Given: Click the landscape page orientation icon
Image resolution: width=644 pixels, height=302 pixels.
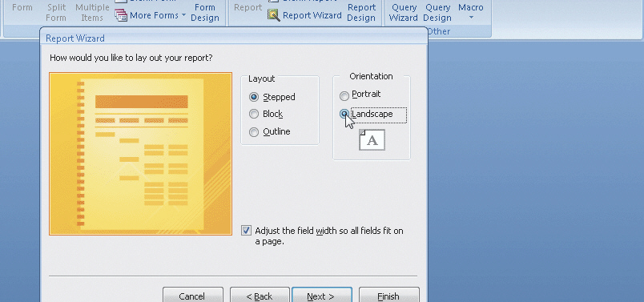Looking at the screenshot, I should [372, 139].
